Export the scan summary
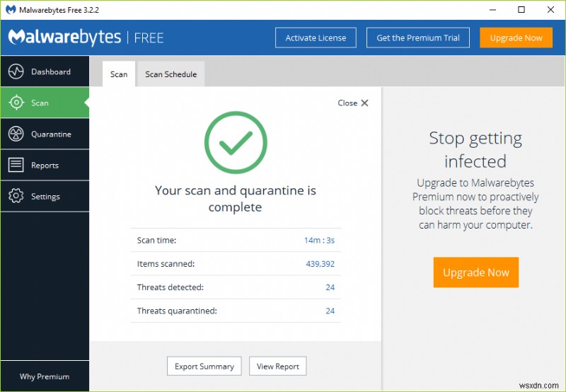 204,367
